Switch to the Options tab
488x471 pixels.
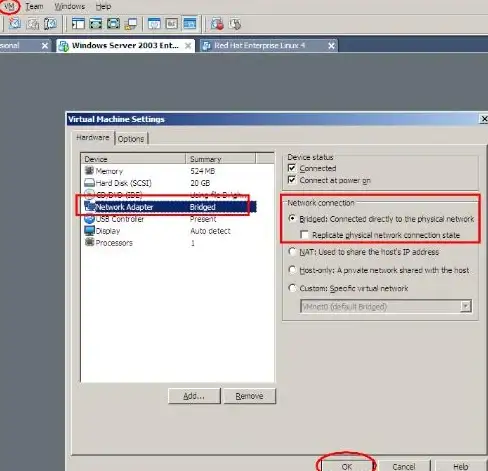pos(131,139)
